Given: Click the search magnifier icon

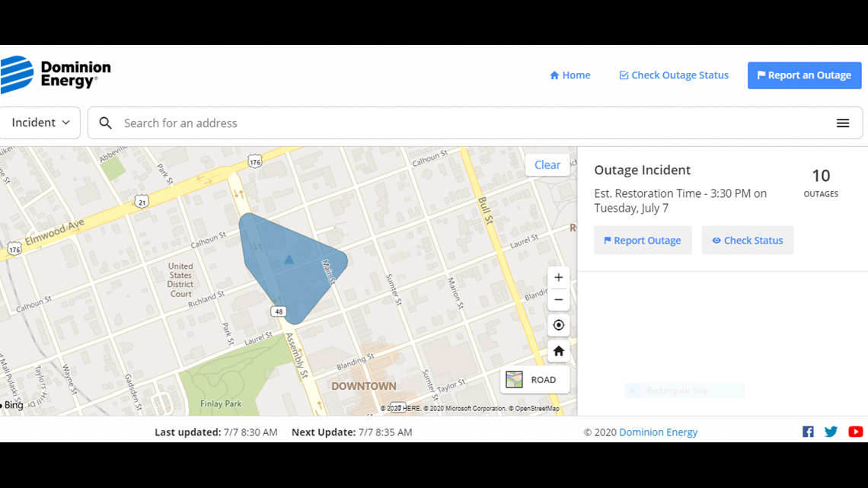Looking at the screenshot, I should 105,123.
